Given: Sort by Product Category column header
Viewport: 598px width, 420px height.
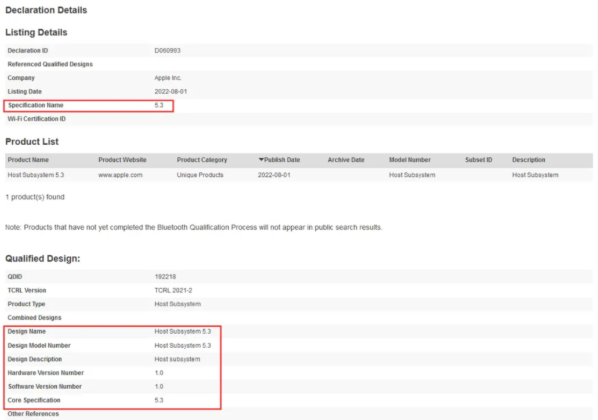Looking at the screenshot, I should (x=202, y=160).
